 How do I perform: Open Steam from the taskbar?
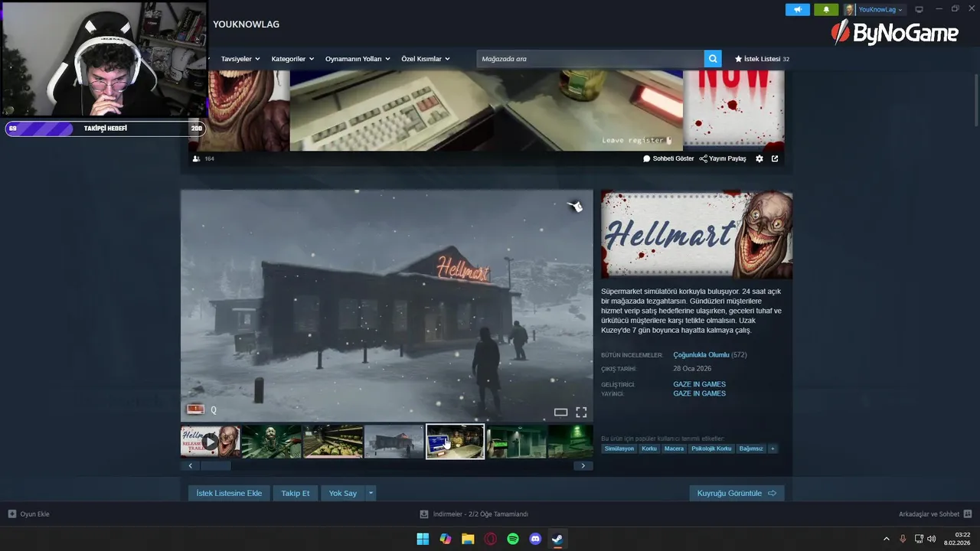click(558, 539)
